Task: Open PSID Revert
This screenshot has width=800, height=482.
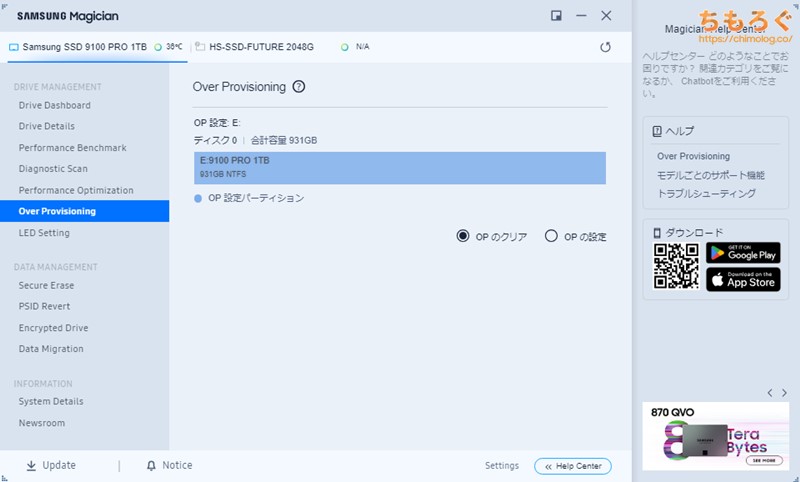Action: [44, 306]
